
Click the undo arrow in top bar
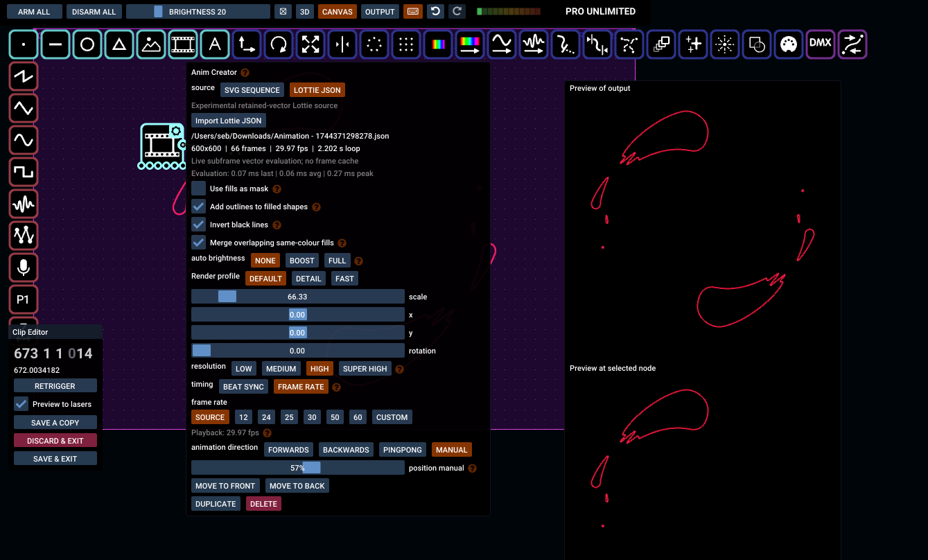(435, 12)
